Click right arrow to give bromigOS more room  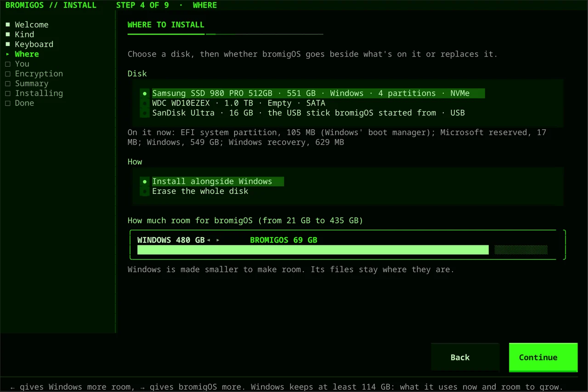(218, 240)
